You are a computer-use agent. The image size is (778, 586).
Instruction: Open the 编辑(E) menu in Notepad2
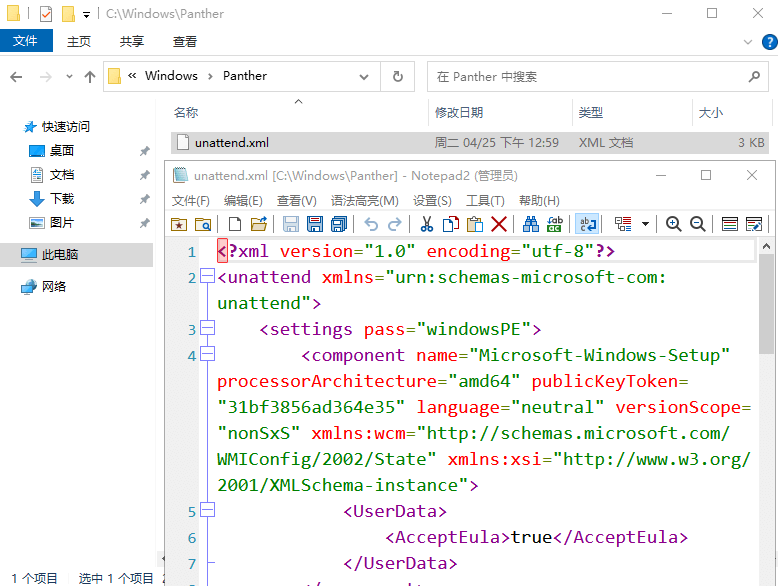point(243,200)
